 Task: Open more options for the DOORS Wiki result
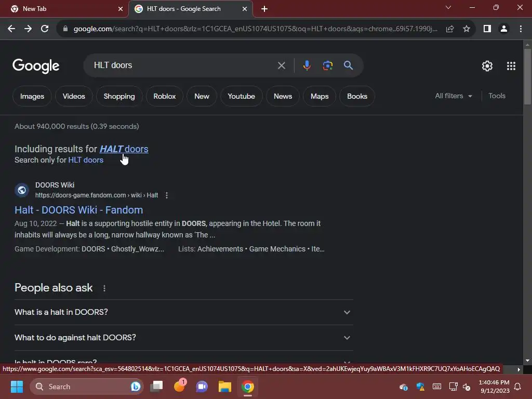tap(167, 195)
